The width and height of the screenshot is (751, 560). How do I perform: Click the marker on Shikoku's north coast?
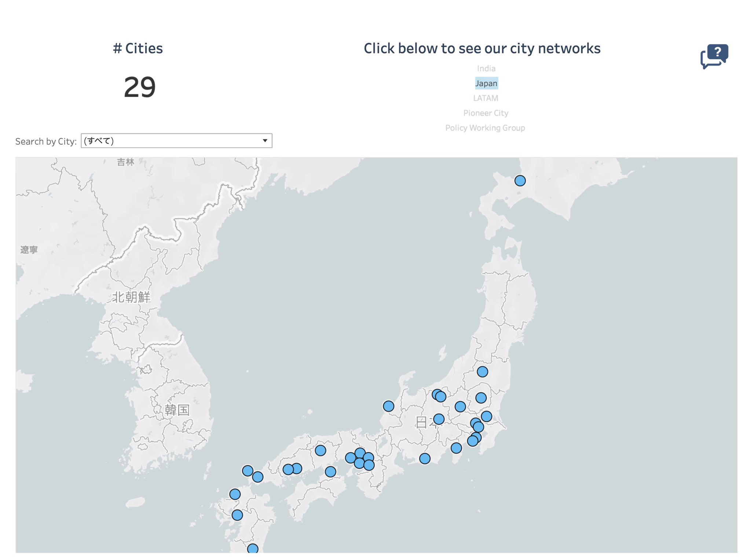(x=330, y=472)
